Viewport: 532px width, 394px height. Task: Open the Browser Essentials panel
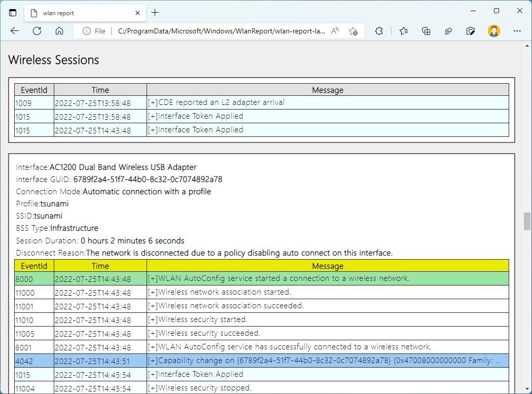448,31
